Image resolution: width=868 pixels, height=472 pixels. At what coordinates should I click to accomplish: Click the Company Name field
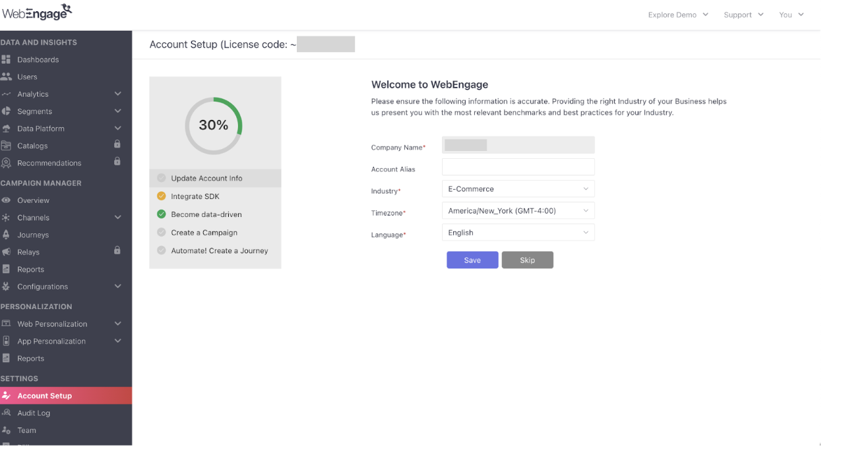pyautogui.click(x=518, y=145)
